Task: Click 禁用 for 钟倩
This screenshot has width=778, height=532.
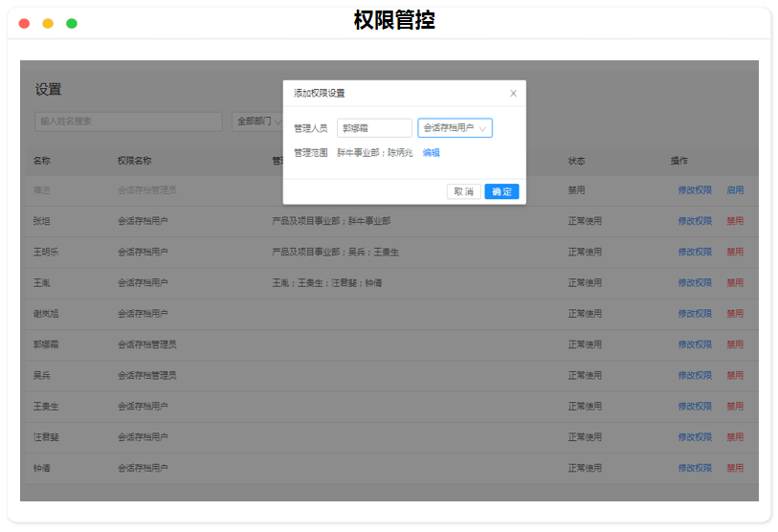Action: click(x=735, y=468)
